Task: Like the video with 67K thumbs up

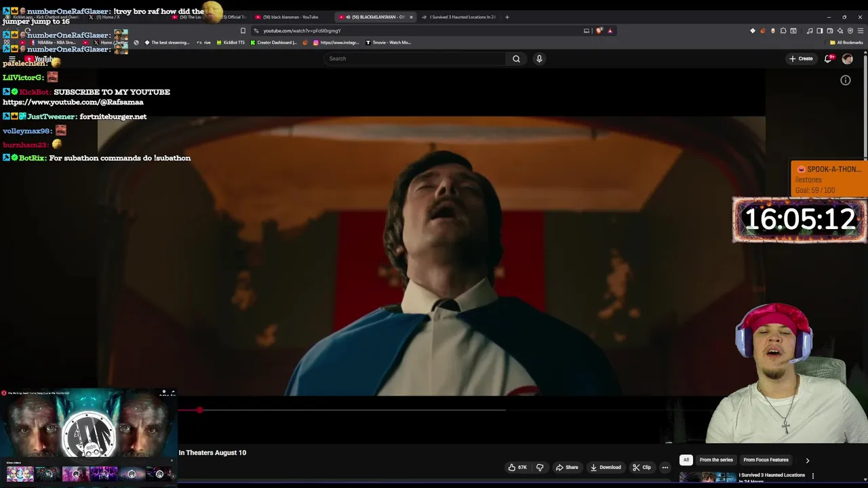Action: (x=517, y=467)
